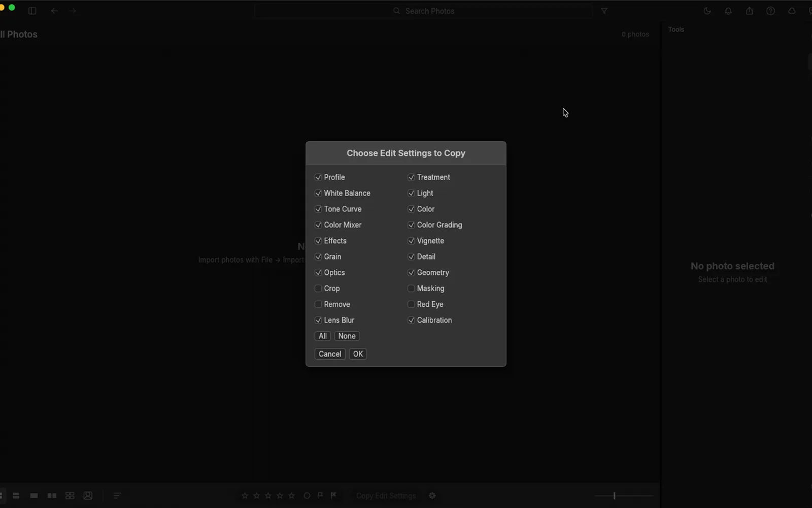Open the help question mark icon
Viewport: 812px width, 508px height.
click(770, 11)
